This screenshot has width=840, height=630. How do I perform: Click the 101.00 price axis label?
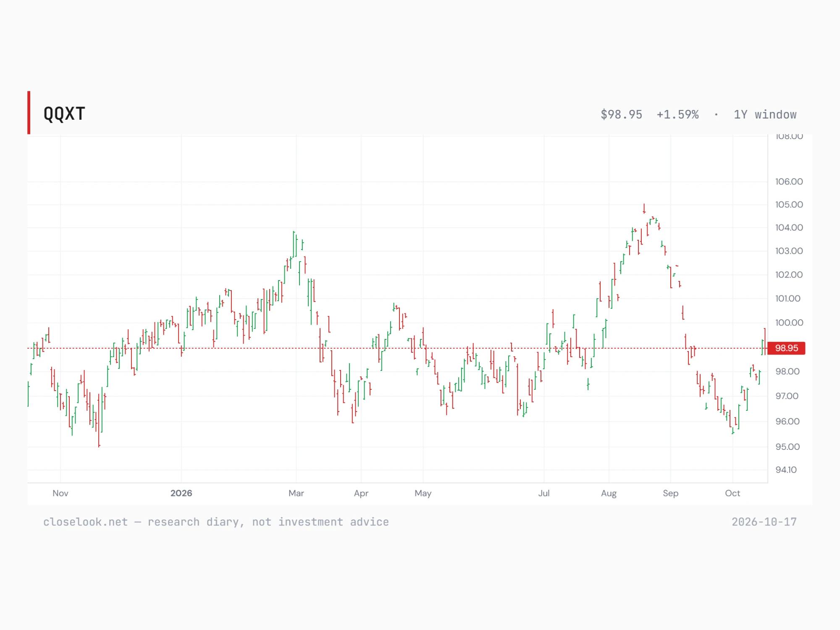point(788,299)
